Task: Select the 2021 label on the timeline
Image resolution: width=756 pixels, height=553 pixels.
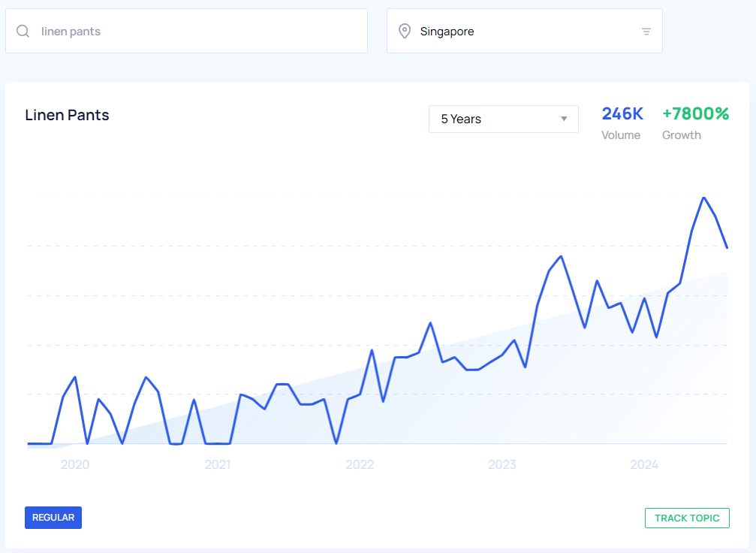Action: point(217,465)
